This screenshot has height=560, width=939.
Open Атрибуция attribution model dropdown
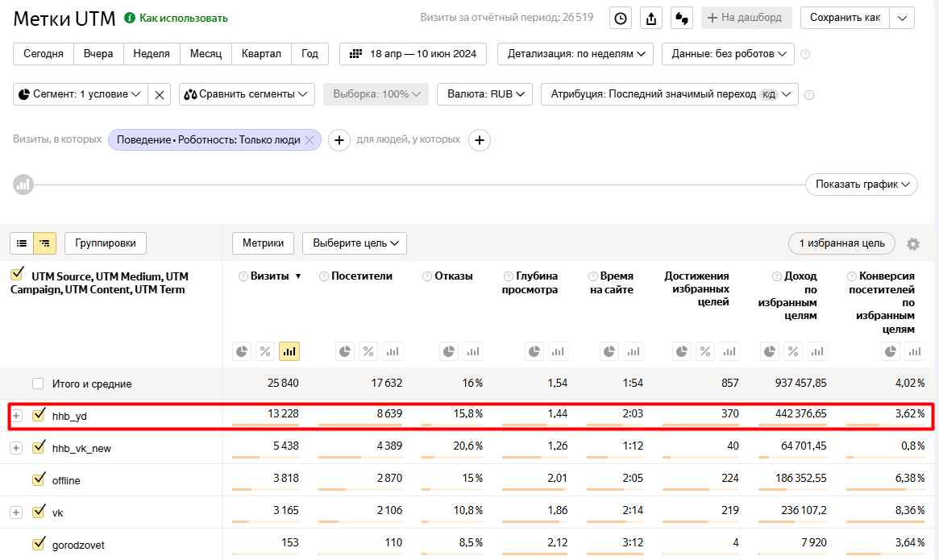[670, 94]
